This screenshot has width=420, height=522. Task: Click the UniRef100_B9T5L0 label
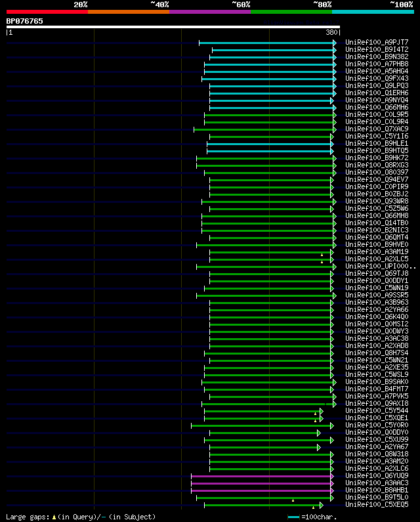(x=377, y=497)
